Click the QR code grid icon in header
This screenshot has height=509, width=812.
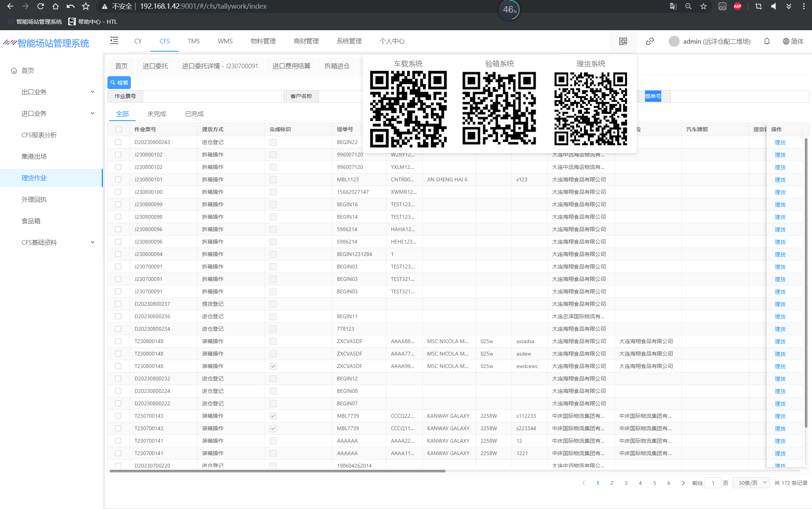click(x=623, y=41)
